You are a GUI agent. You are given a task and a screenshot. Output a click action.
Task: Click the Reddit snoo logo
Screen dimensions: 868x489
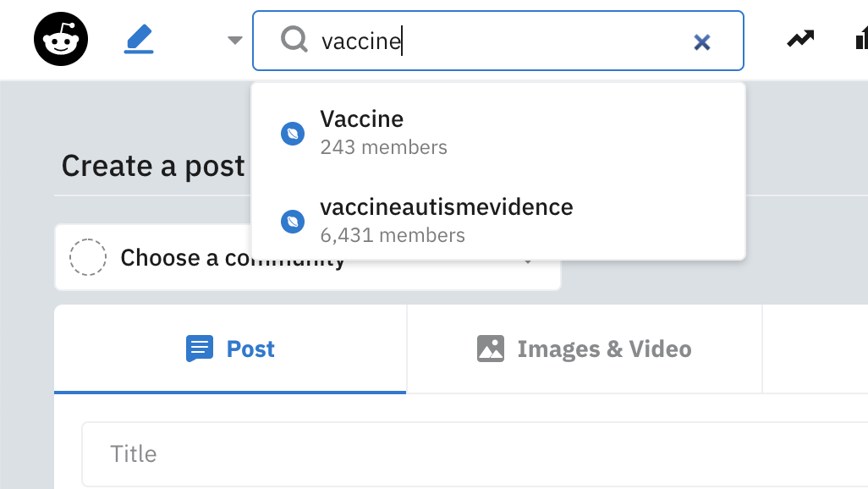(x=61, y=40)
